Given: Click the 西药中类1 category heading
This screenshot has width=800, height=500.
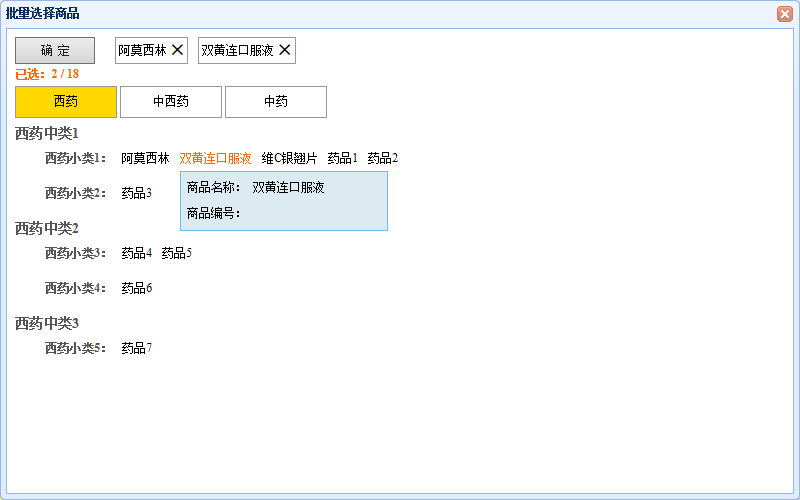Looking at the screenshot, I should (46, 133).
